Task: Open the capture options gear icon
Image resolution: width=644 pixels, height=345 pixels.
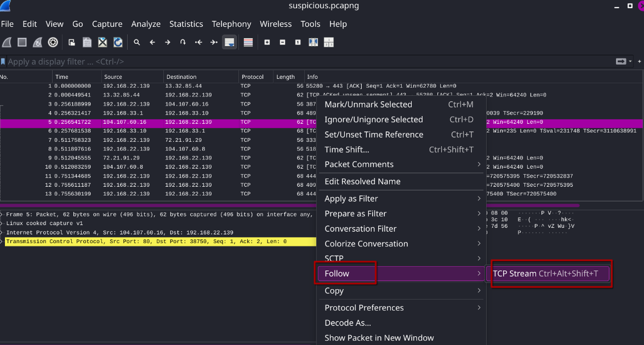Action: (53, 42)
